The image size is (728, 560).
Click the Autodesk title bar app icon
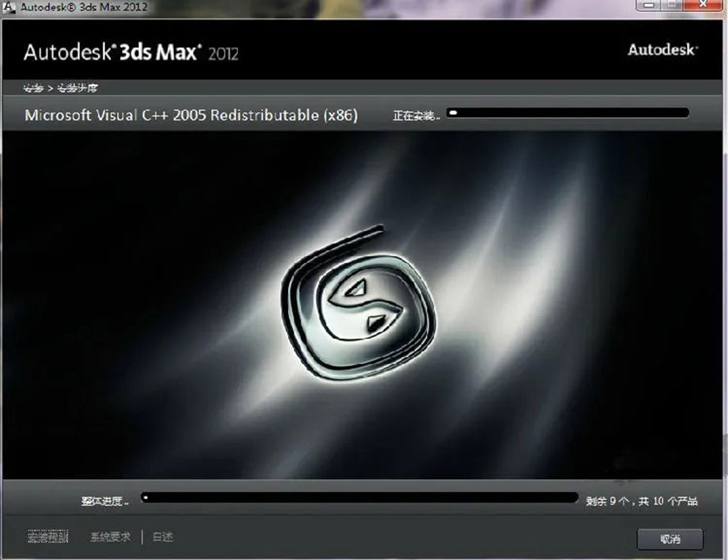[x=9, y=7]
